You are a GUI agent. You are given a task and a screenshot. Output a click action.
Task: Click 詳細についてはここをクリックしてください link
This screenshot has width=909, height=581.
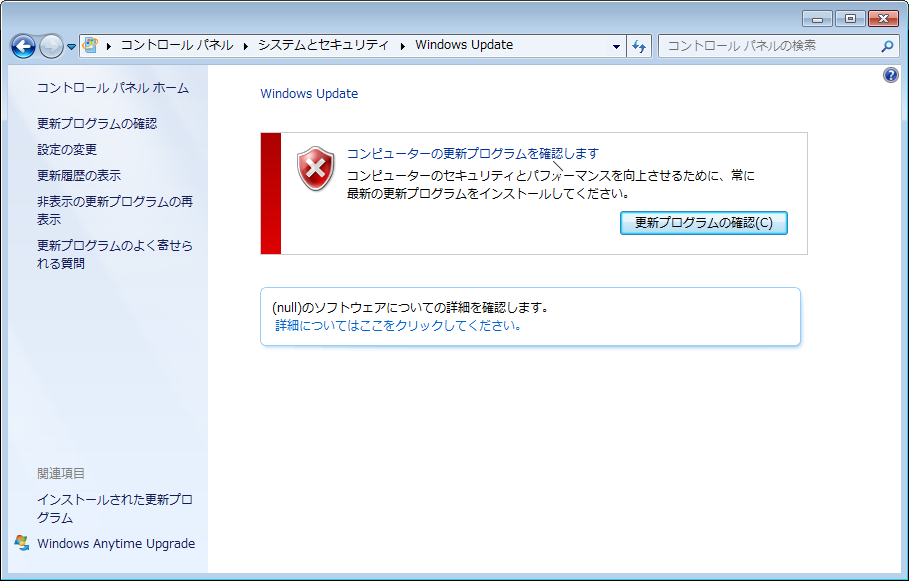(398, 326)
